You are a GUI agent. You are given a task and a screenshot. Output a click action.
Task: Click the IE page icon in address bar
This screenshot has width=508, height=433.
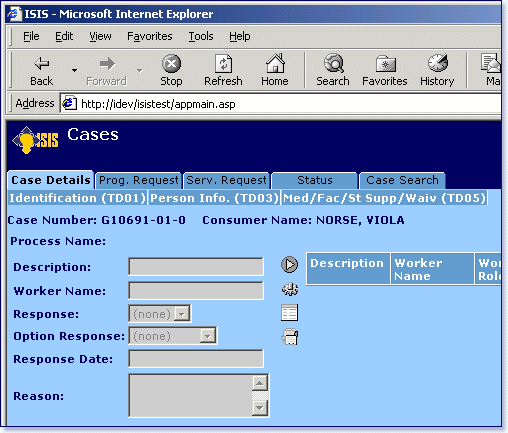[x=70, y=103]
